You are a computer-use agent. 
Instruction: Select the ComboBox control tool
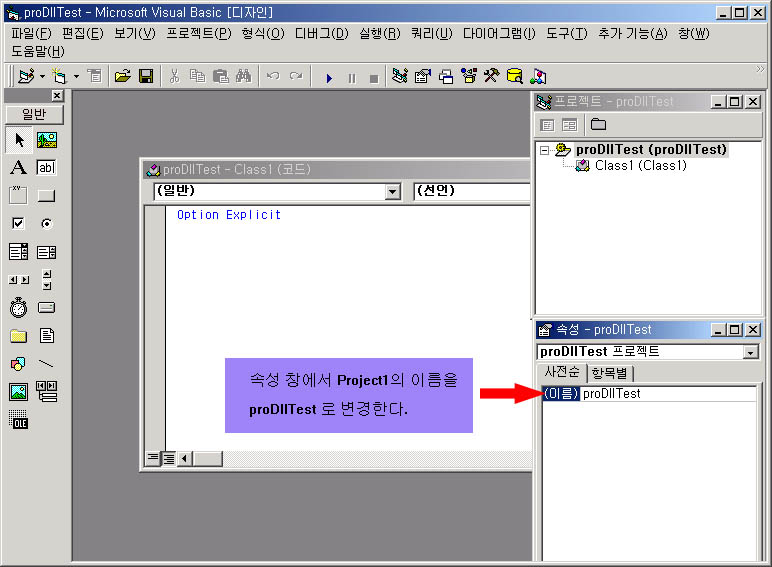coord(19,252)
